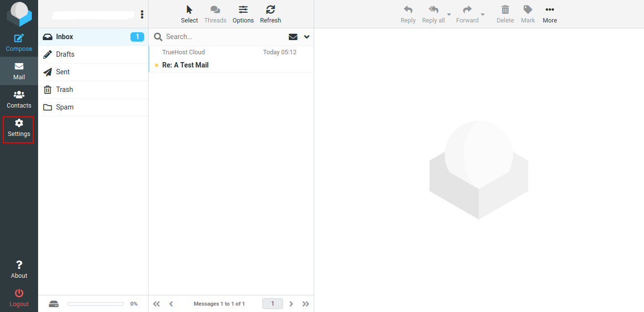Screen dimensions: 644x312
Task: Enable message Select mode
Action: (x=189, y=13)
